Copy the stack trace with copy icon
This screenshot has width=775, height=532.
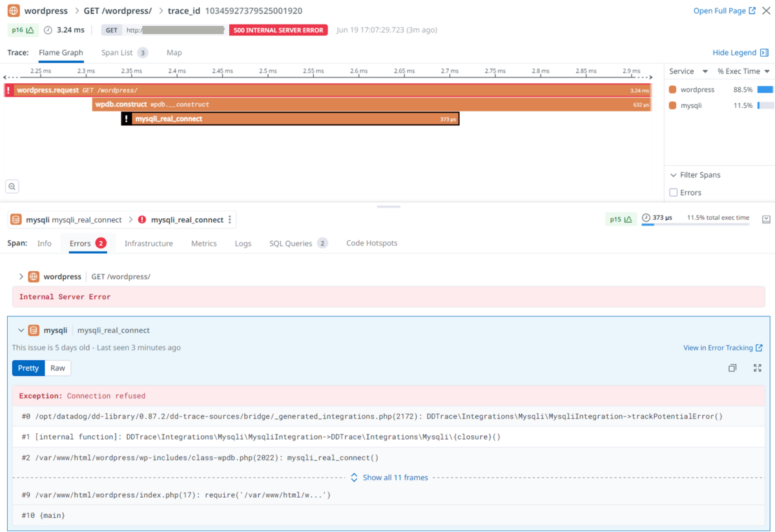pos(732,368)
